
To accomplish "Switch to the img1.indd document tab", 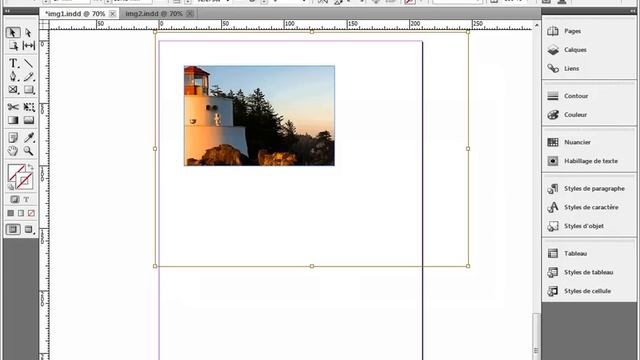I will [x=75, y=14].
